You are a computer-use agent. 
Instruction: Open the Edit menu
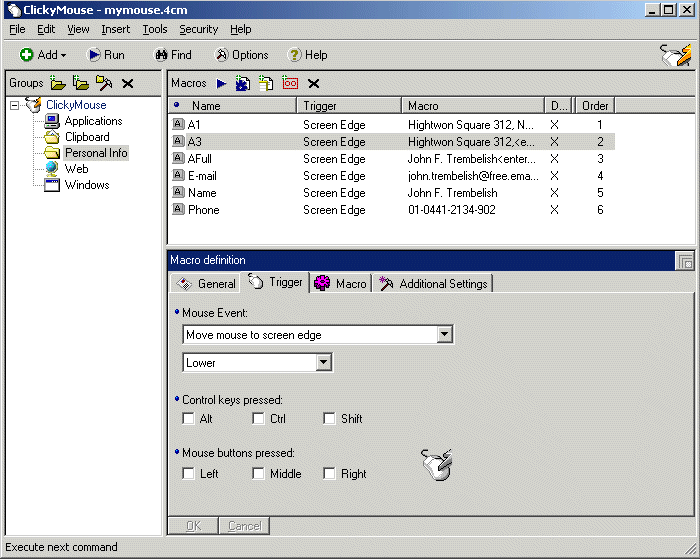click(46, 29)
